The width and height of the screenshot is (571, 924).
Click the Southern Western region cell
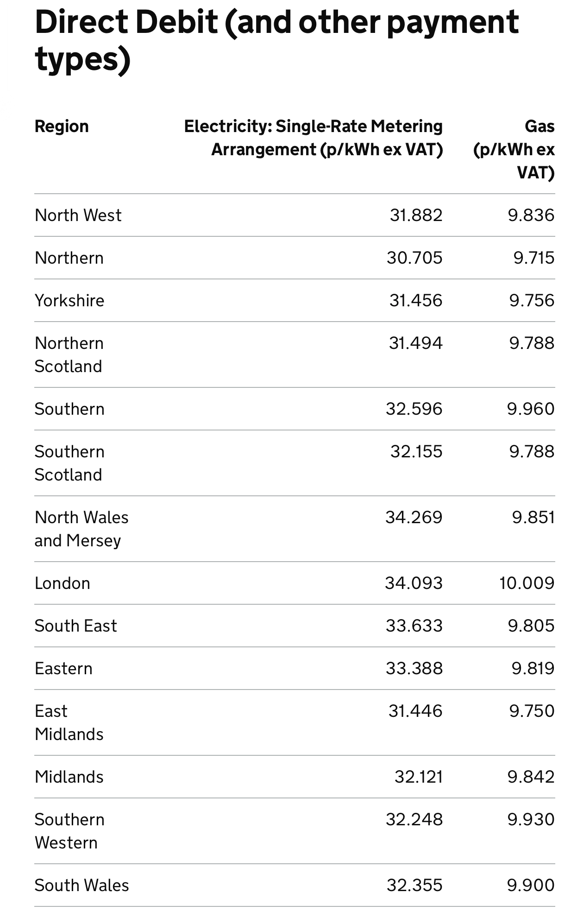click(69, 831)
